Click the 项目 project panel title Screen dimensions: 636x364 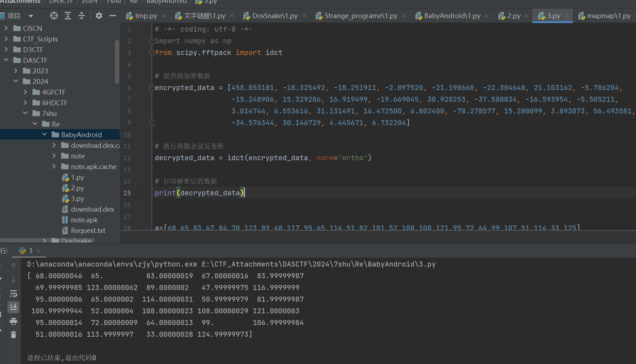[14, 16]
